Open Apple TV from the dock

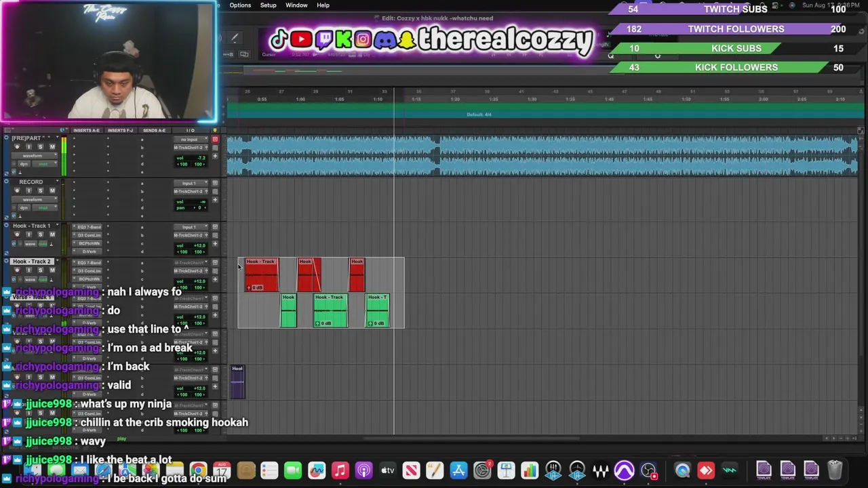click(387, 470)
